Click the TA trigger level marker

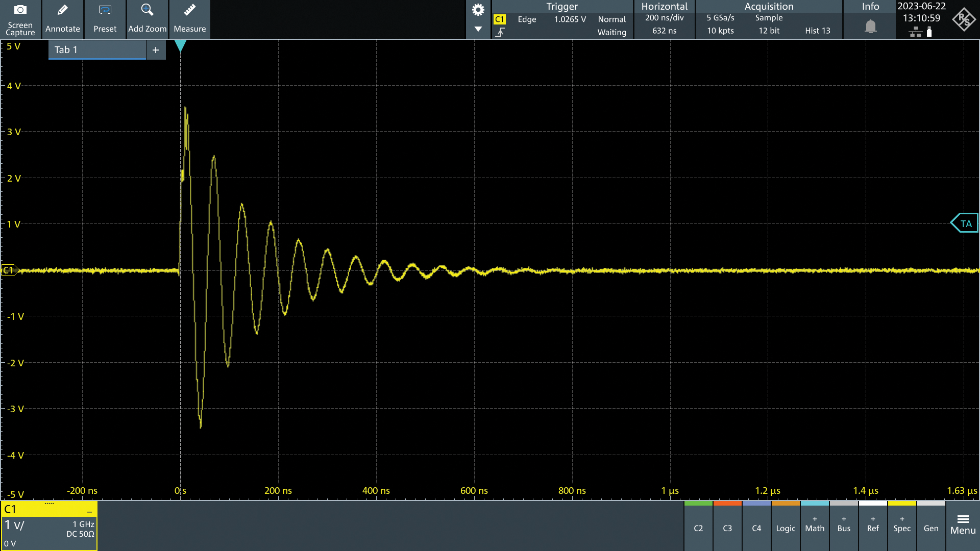(x=965, y=223)
